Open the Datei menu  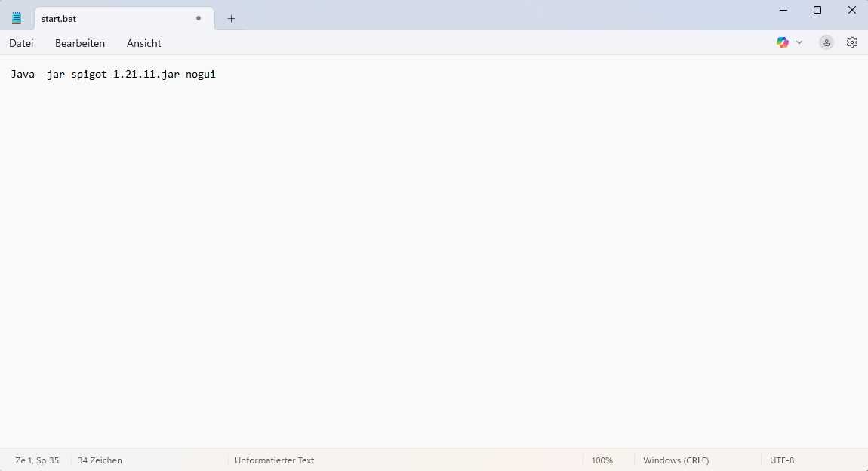[x=21, y=43]
